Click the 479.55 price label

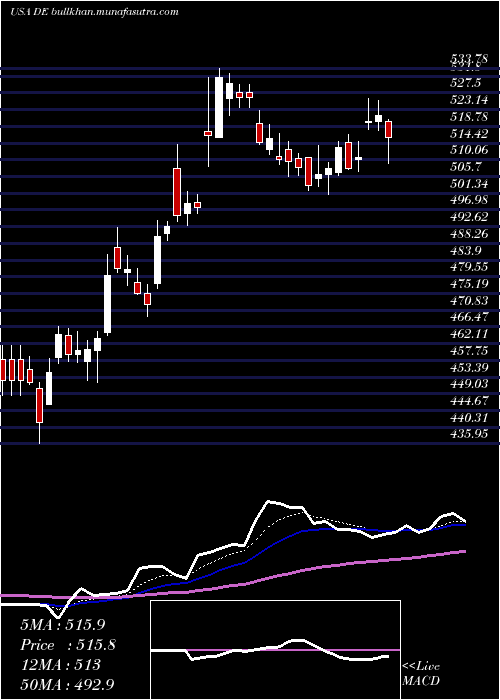tap(469, 267)
